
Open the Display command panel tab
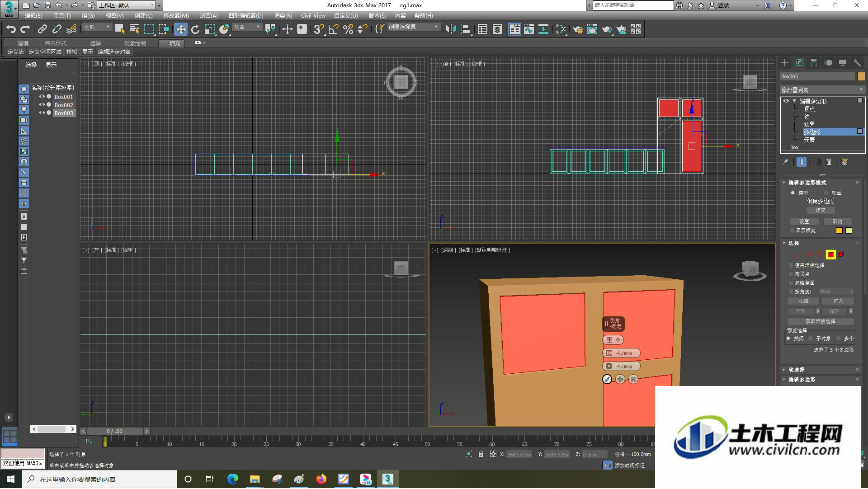[843, 63]
